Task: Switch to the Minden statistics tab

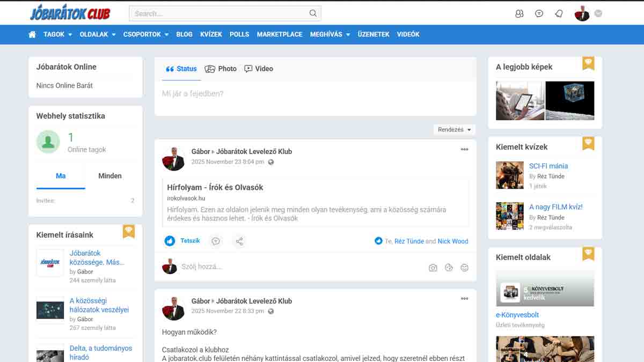Action: pyautogui.click(x=110, y=176)
